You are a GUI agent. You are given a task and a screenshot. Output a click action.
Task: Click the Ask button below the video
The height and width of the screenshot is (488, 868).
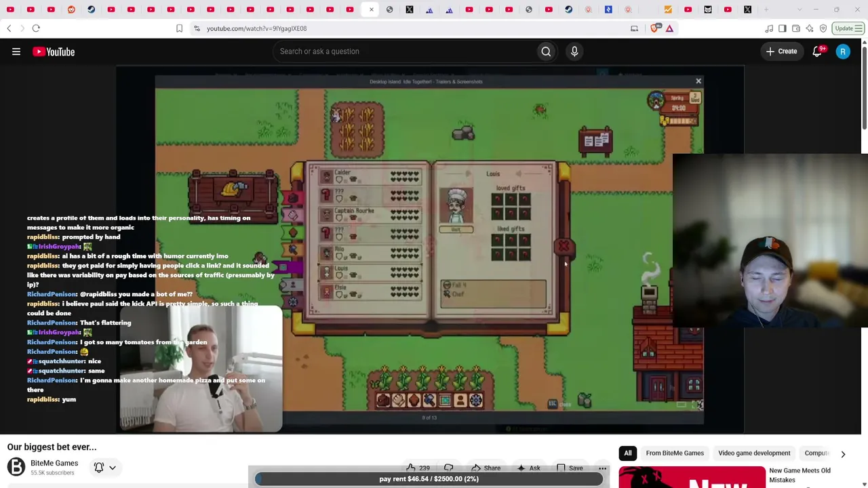point(528,468)
